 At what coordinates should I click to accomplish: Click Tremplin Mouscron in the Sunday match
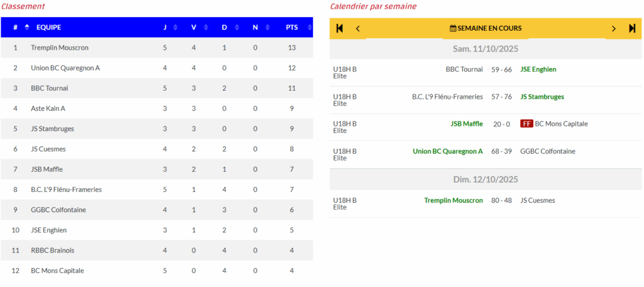(453, 200)
